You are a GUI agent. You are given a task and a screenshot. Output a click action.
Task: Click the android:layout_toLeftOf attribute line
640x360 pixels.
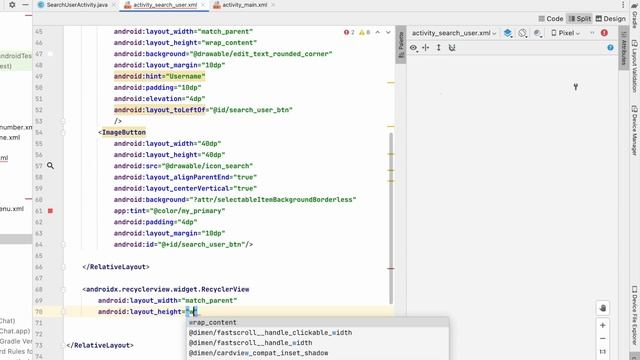(x=203, y=110)
